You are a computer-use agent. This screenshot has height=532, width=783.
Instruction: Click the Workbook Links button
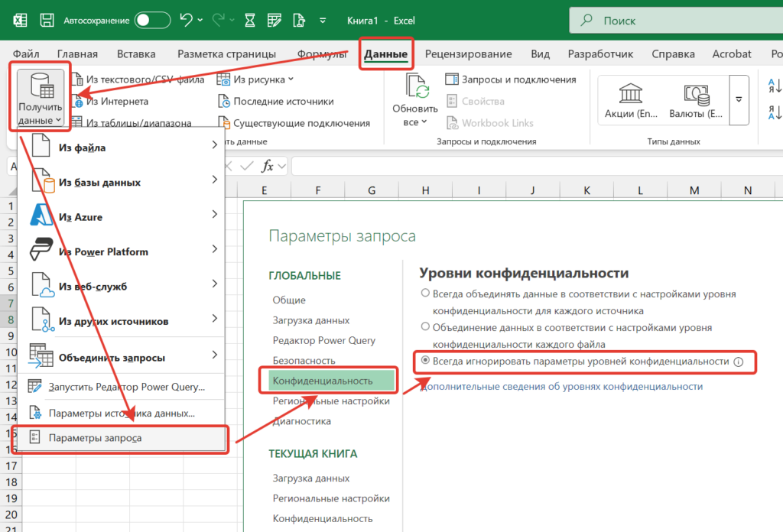coord(489,123)
